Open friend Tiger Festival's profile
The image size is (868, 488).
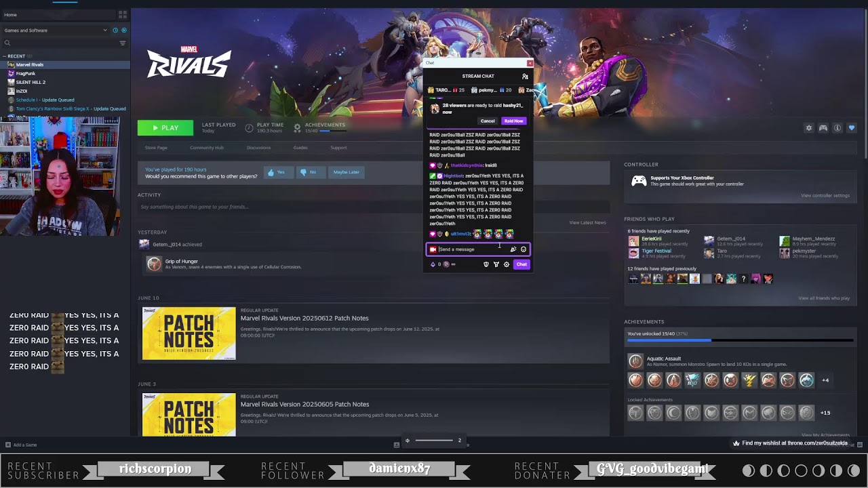coord(658,253)
